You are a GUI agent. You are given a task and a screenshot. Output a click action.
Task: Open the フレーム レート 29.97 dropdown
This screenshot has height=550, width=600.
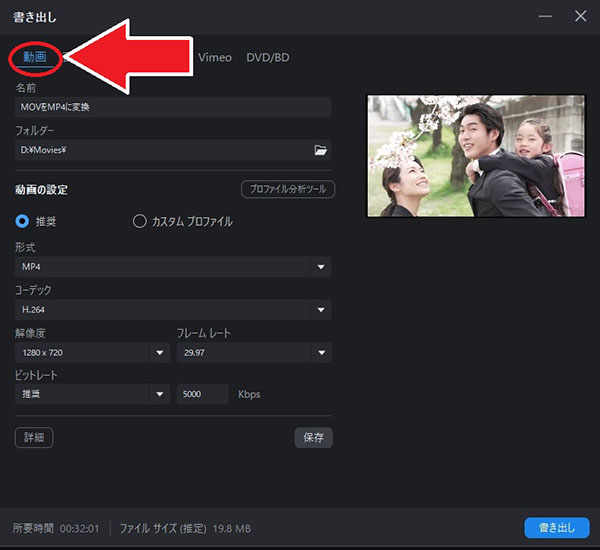click(254, 353)
